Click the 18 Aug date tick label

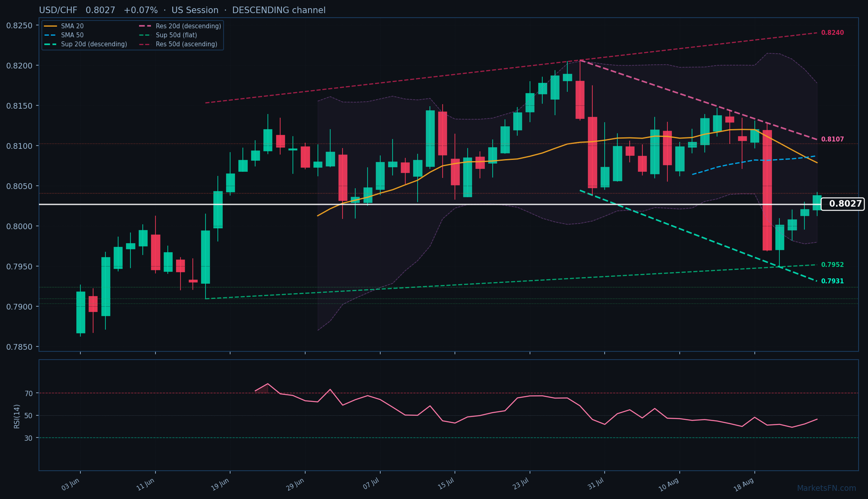pyautogui.click(x=744, y=485)
